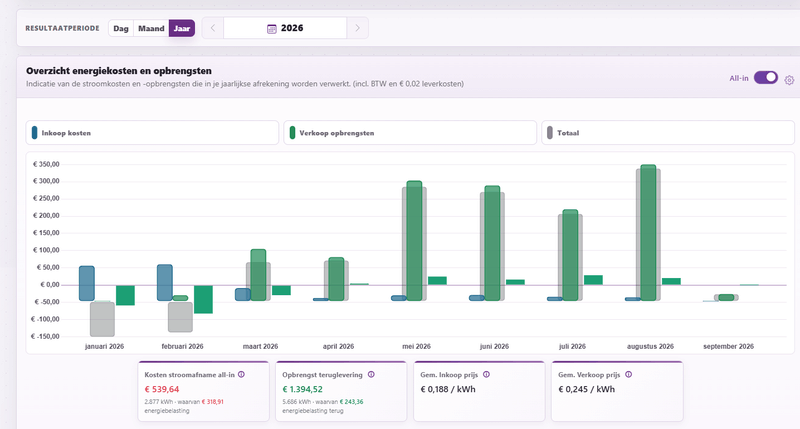The image size is (800, 429).
Task: Click the calendar icon beside 2026
Action: (x=272, y=29)
